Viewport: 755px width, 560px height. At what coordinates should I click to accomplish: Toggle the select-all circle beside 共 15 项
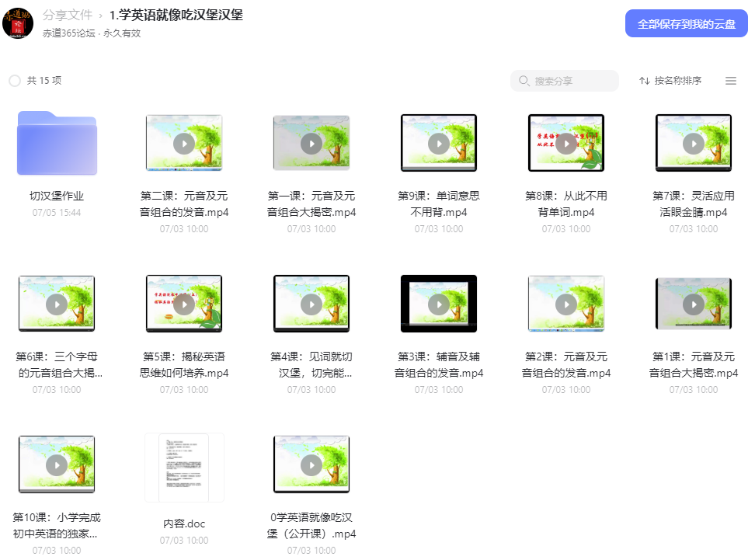(15, 81)
